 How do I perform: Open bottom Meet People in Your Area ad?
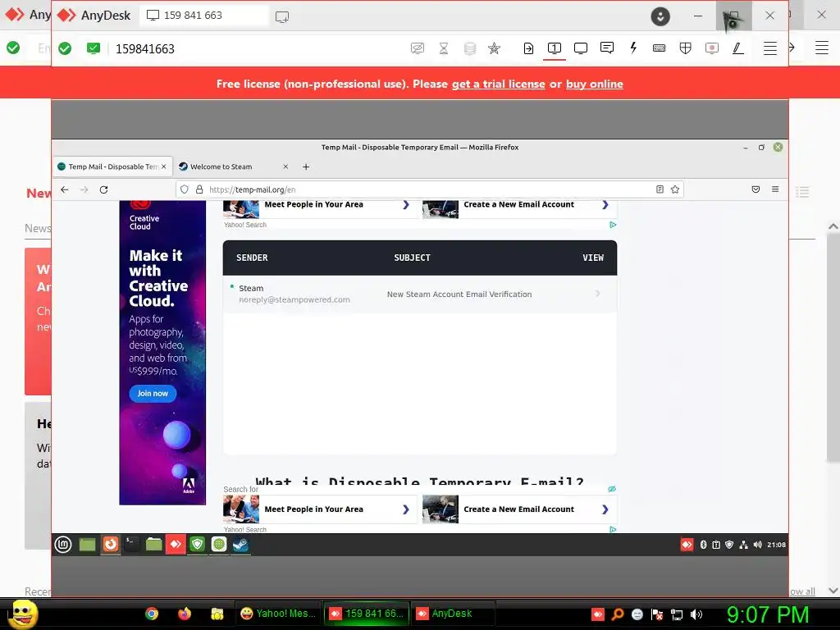320,509
